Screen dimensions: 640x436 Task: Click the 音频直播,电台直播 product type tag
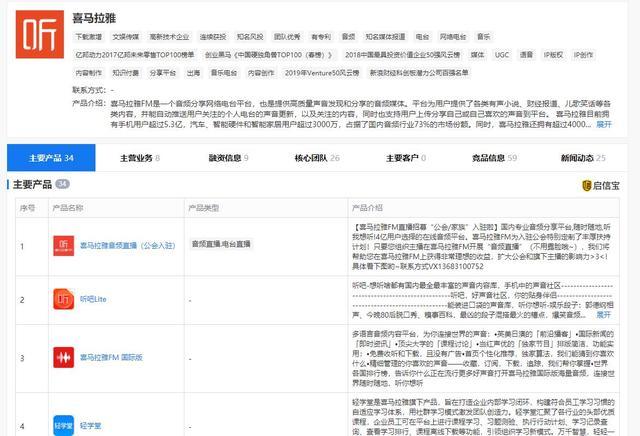coord(221,244)
